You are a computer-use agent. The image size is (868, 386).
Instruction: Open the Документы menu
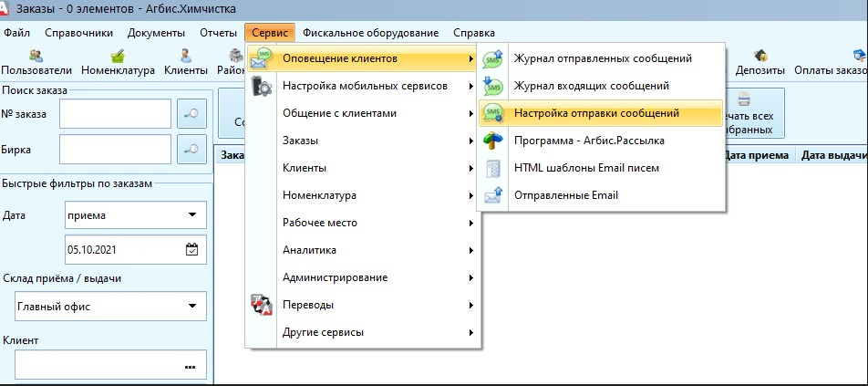(156, 33)
